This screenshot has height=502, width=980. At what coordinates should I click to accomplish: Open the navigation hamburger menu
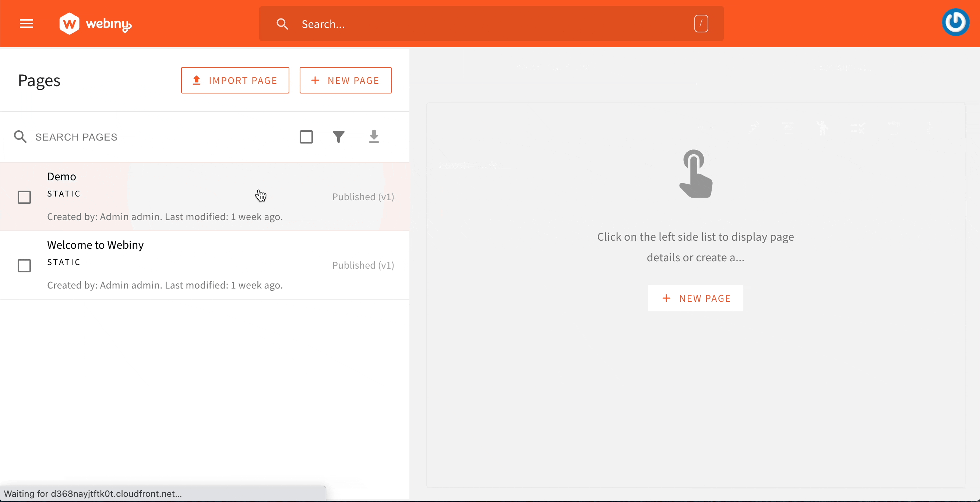tap(26, 24)
